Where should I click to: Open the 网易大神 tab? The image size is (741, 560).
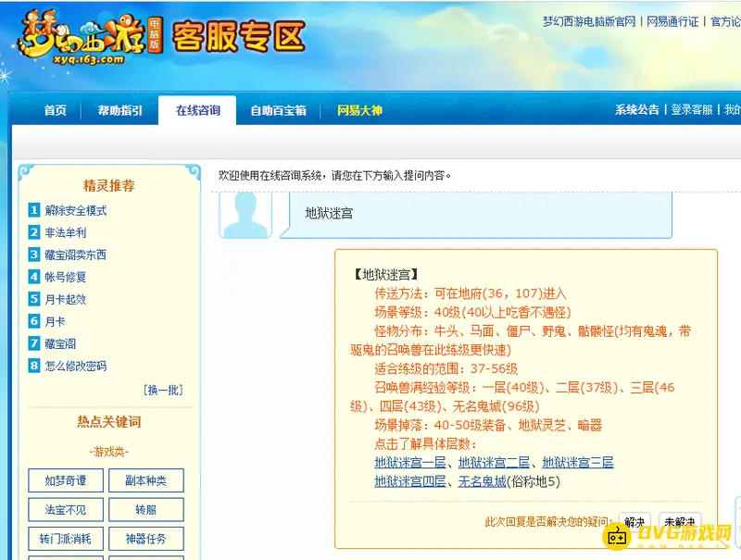pyautogui.click(x=359, y=110)
